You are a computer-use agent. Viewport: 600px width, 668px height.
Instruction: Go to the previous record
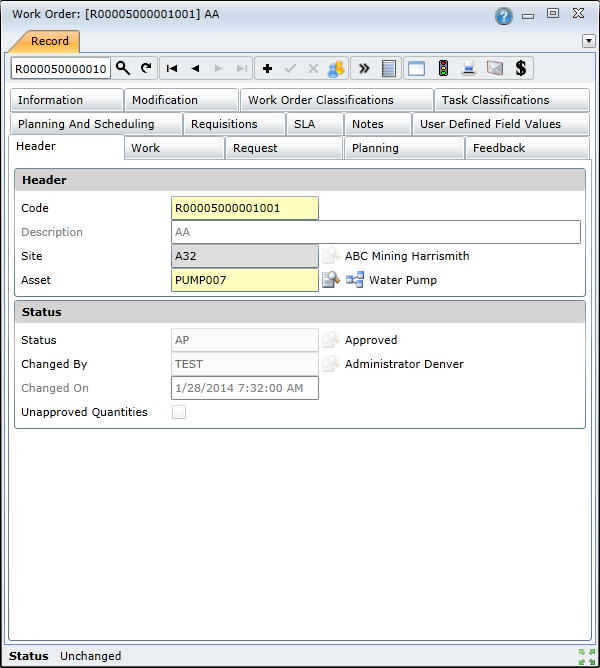click(195, 68)
